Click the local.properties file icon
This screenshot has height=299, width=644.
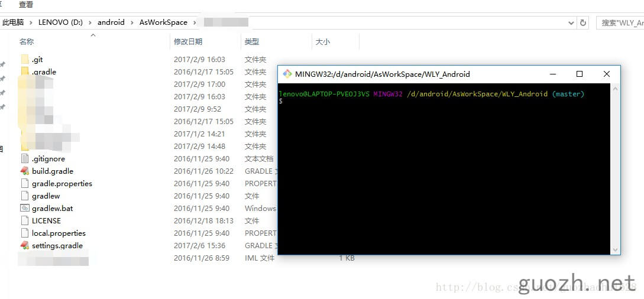point(25,233)
